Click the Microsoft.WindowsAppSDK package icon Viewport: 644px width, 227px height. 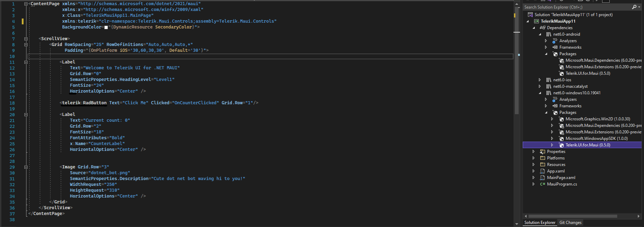click(561, 139)
